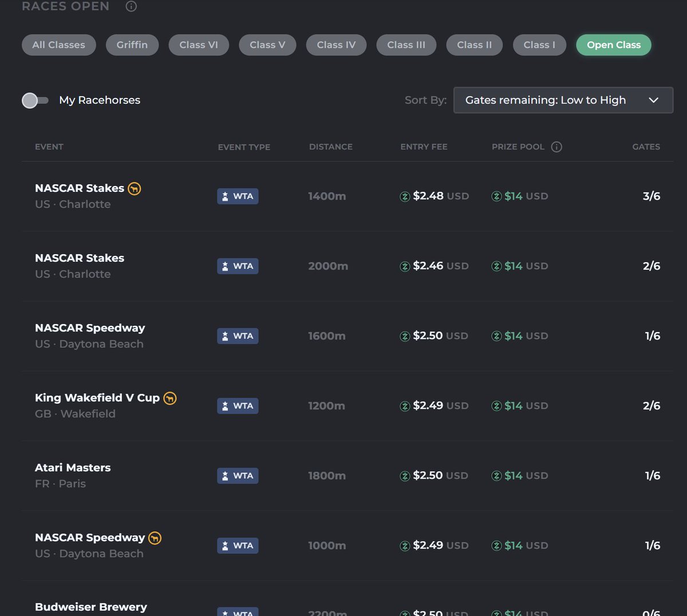Viewport: 687px width, 616px height.
Task: Click the WTA badge on Atari Masters
Action: click(x=238, y=476)
